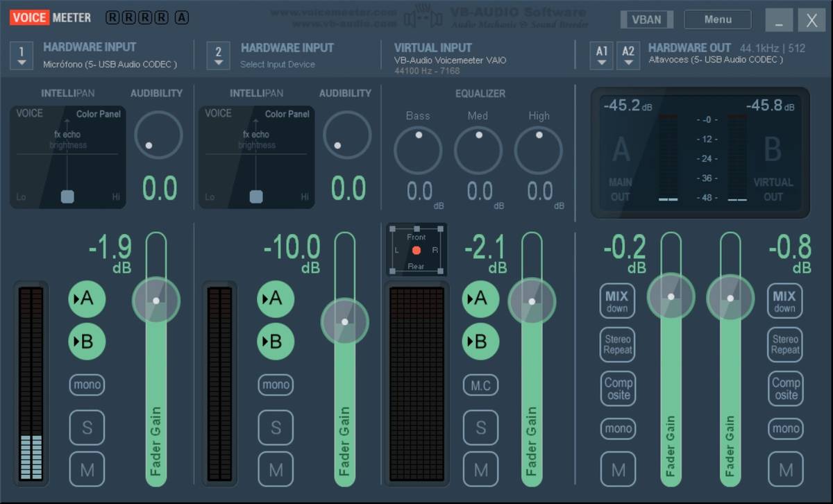
Task: Toggle mono on output bus B
Action: (786, 429)
